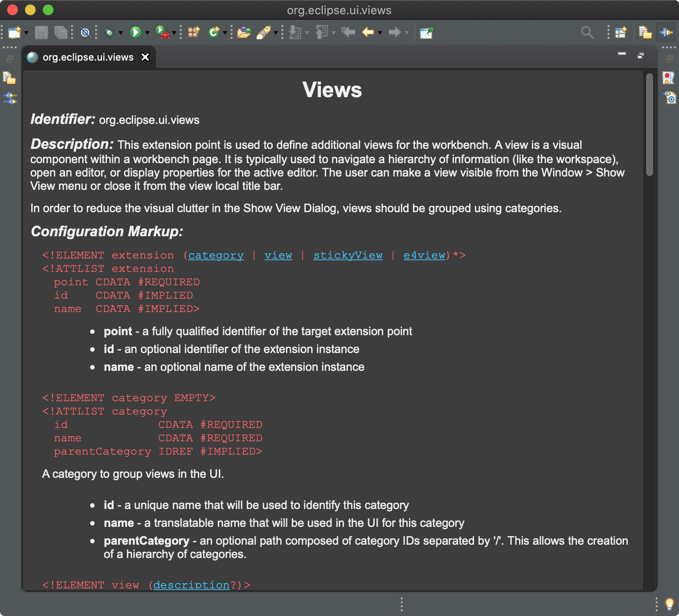
Task: Click the Last Edit Location icon
Action: (x=348, y=32)
